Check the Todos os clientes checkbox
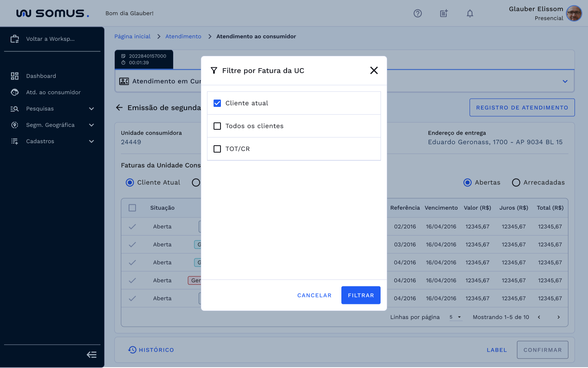 coord(217,126)
